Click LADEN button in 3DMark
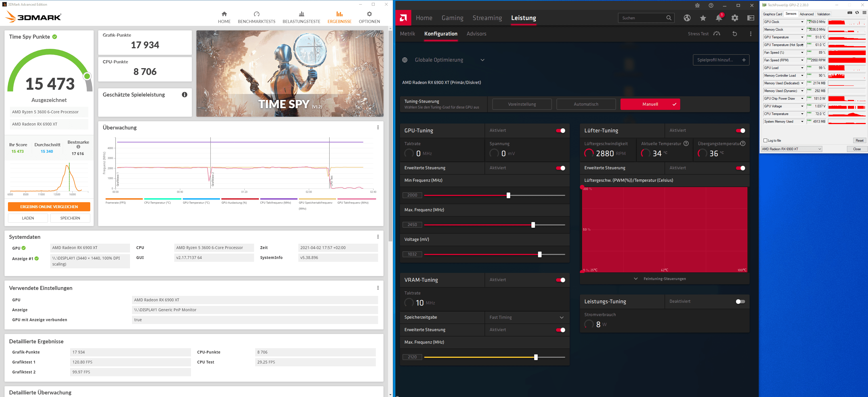This screenshot has width=868, height=397. (28, 218)
